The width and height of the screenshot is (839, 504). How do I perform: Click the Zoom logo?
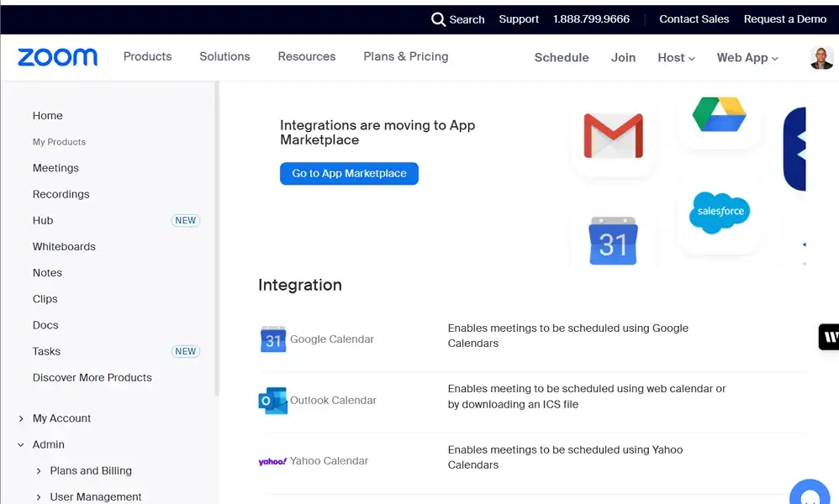tap(57, 57)
